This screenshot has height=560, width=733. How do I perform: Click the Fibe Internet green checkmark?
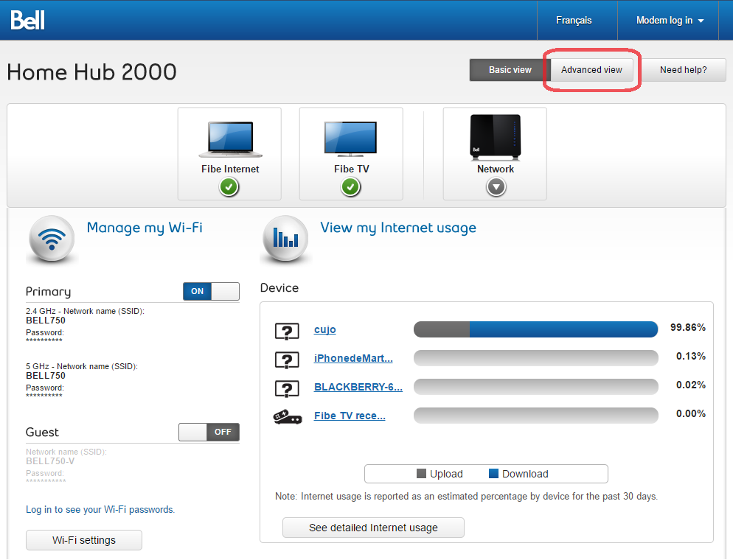tap(229, 187)
